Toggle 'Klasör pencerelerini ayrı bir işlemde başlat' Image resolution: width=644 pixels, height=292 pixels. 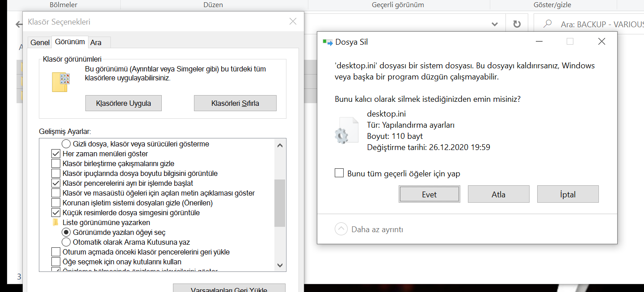click(56, 183)
